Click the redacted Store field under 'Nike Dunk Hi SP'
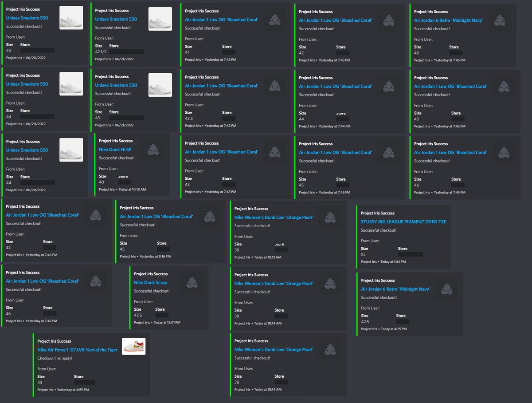This screenshot has height=403, width=532. pos(125,182)
